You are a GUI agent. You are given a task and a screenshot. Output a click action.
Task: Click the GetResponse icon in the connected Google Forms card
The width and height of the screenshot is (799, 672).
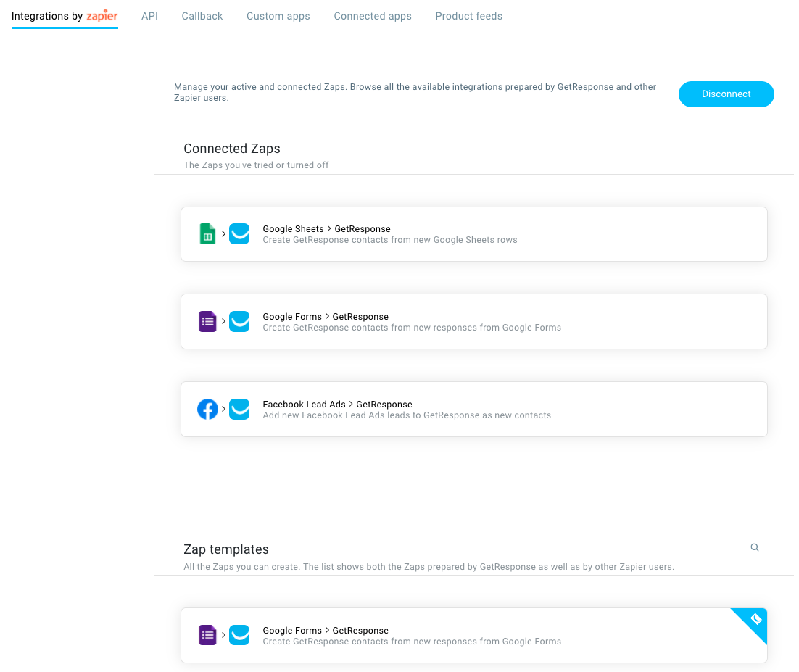point(239,321)
